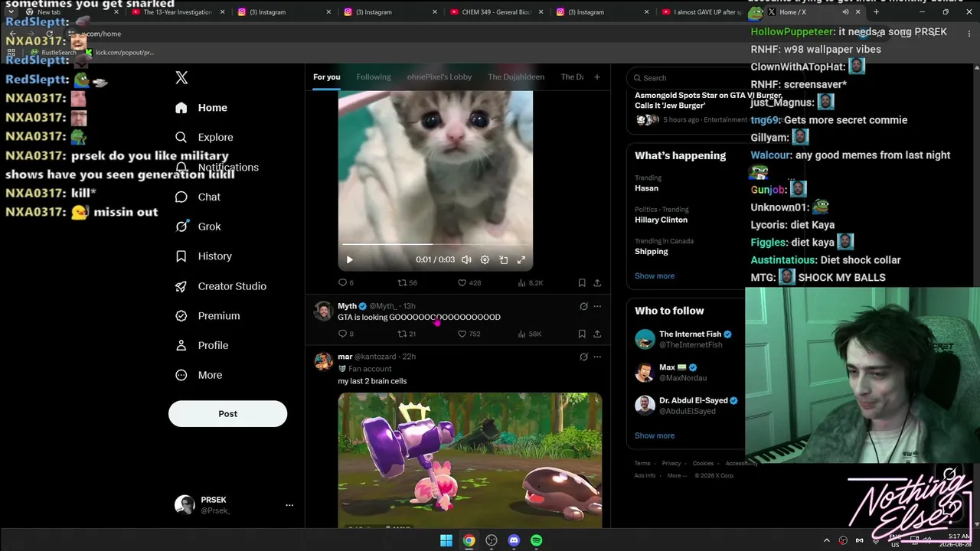Screen dimensions: 980x551
Task: Like the kitten video post
Action: (469, 282)
